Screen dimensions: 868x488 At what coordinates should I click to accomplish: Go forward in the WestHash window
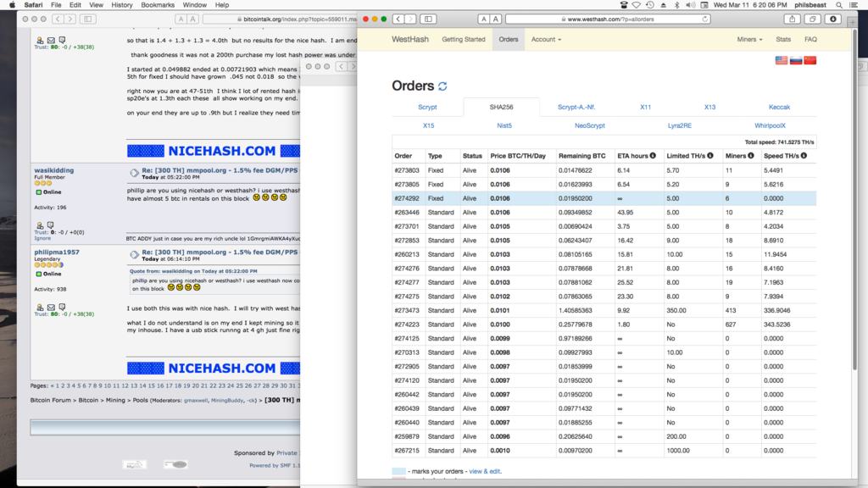[410, 19]
